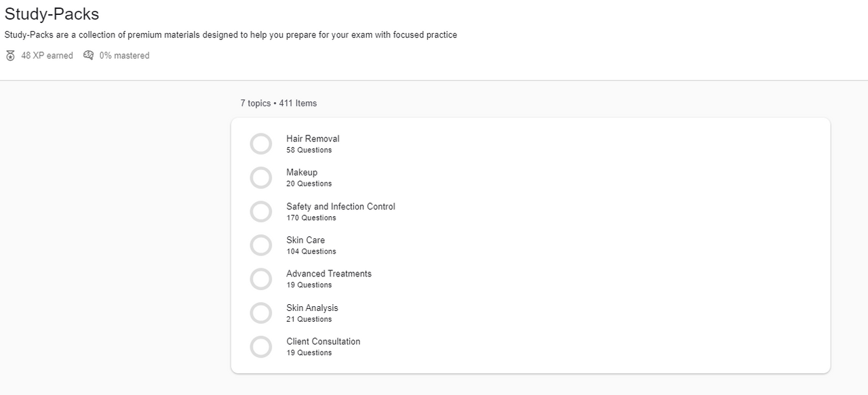The image size is (868, 395).
Task: Click the Skin Analysis progress circle
Action: (x=261, y=312)
